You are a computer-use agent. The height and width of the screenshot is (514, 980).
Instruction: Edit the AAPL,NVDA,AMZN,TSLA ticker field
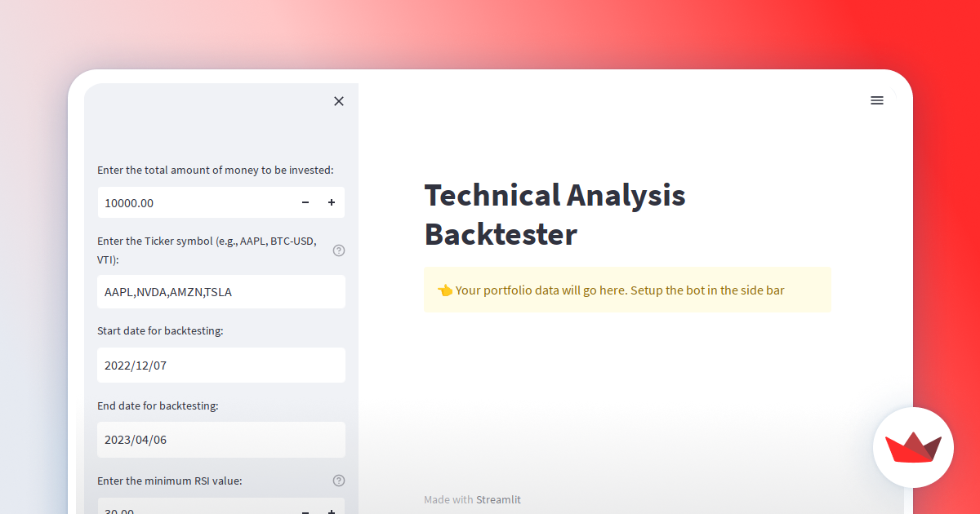pyautogui.click(x=220, y=291)
